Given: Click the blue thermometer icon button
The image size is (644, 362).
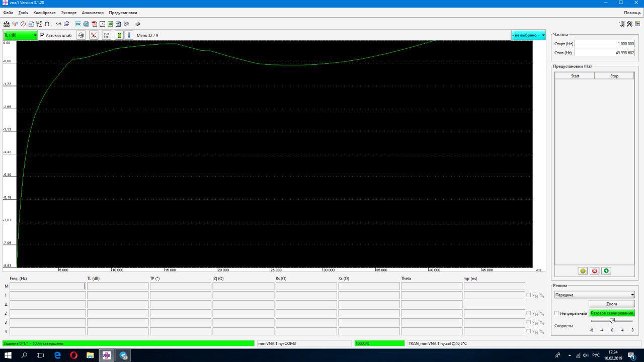Looking at the screenshot, I should [x=129, y=35].
